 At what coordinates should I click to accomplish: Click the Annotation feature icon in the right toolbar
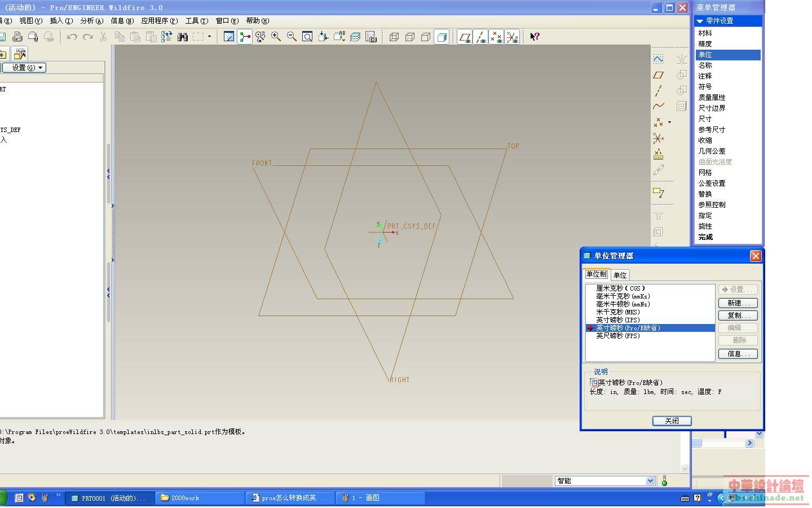(x=658, y=193)
